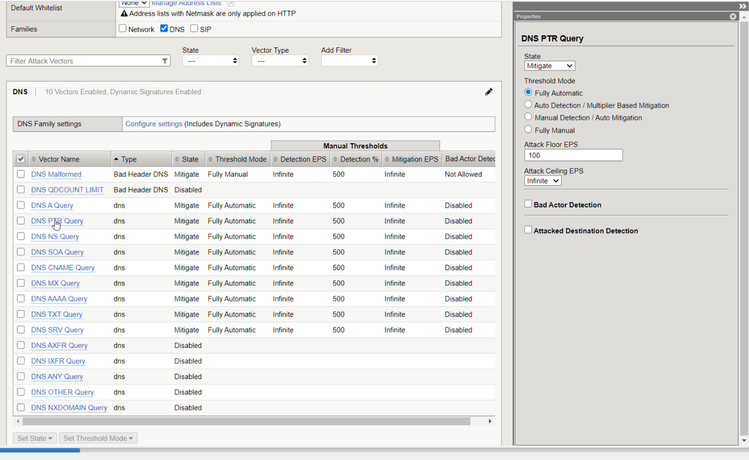Click the pencil edit icon for DNS
The width and height of the screenshot is (749, 460).
(x=489, y=92)
